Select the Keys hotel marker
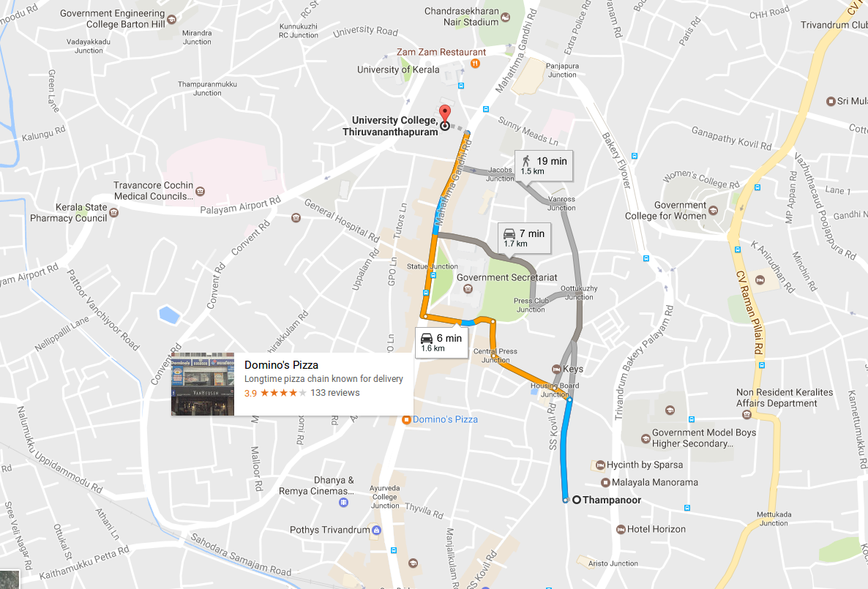Image resolution: width=868 pixels, height=589 pixels. coord(556,369)
